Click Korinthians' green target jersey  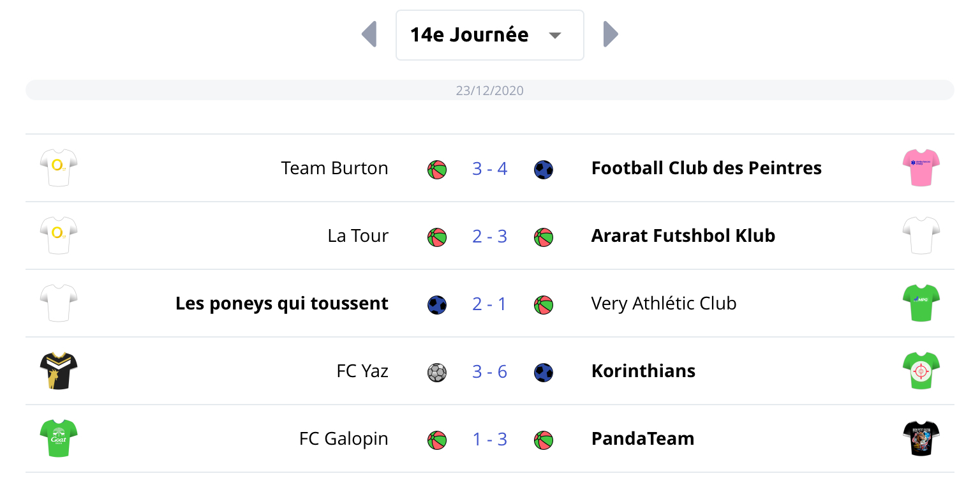[x=921, y=371]
